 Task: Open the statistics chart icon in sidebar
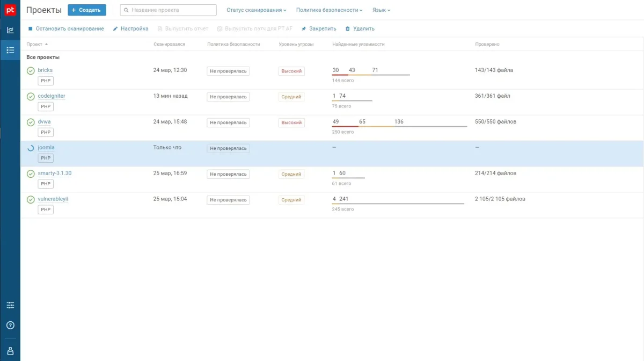pos(10,30)
